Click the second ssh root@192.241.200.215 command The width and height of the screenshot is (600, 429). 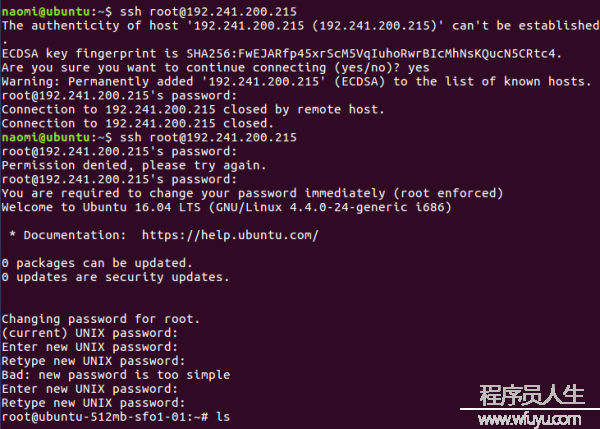pyautogui.click(x=208, y=137)
